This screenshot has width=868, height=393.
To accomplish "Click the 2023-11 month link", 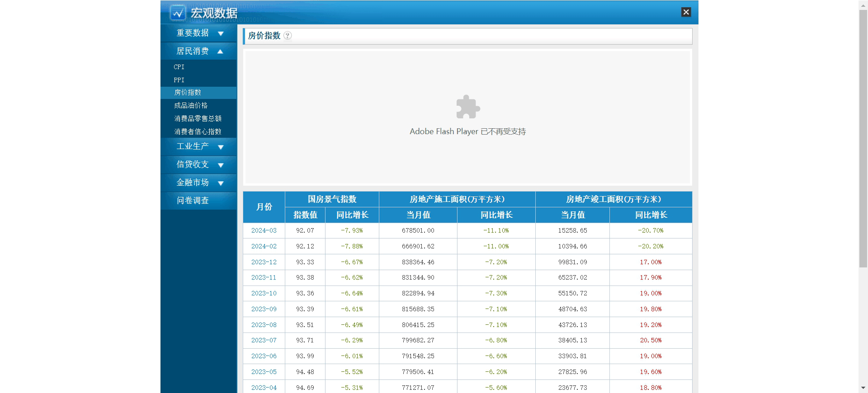I will click(x=264, y=277).
